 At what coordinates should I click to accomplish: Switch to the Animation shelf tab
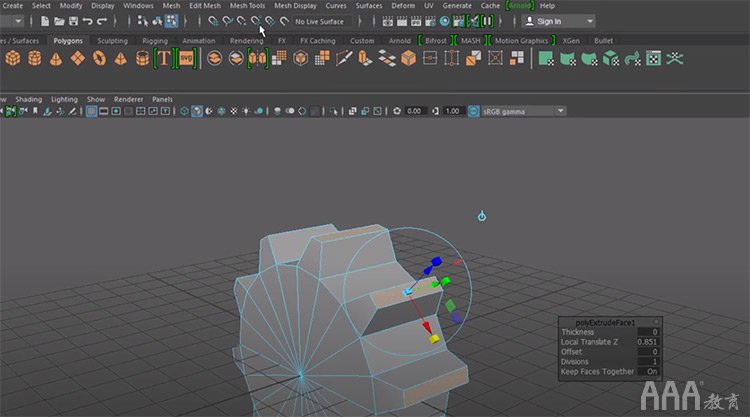pyautogui.click(x=199, y=41)
